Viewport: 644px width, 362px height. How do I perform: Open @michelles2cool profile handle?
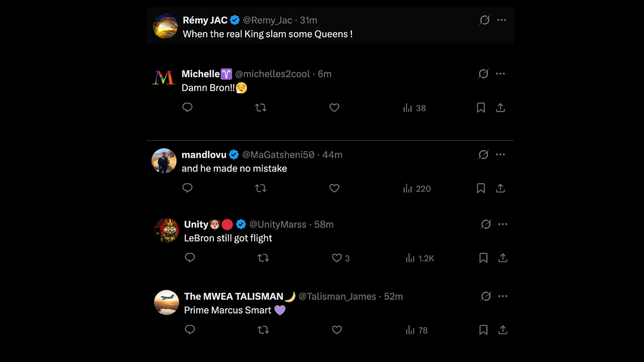(273, 74)
